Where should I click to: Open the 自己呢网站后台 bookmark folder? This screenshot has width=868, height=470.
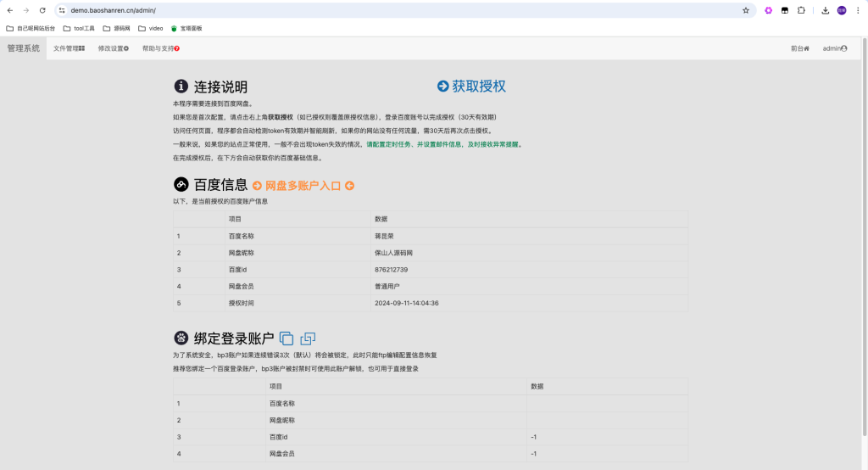click(31, 28)
